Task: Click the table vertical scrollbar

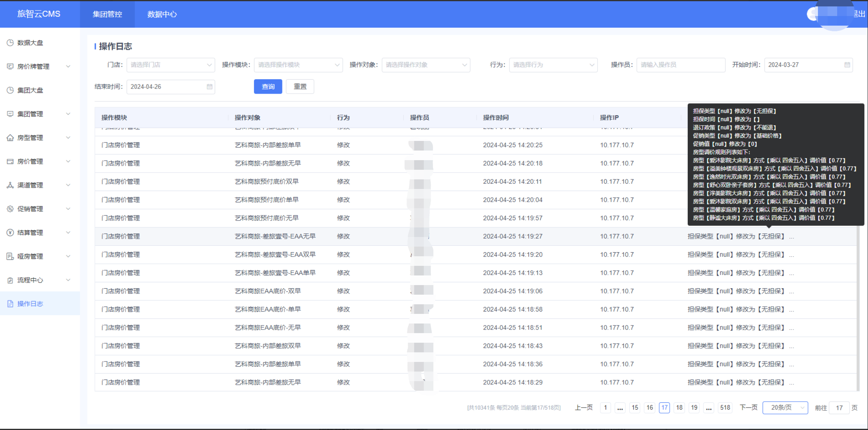Action: (x=858, y=308)
